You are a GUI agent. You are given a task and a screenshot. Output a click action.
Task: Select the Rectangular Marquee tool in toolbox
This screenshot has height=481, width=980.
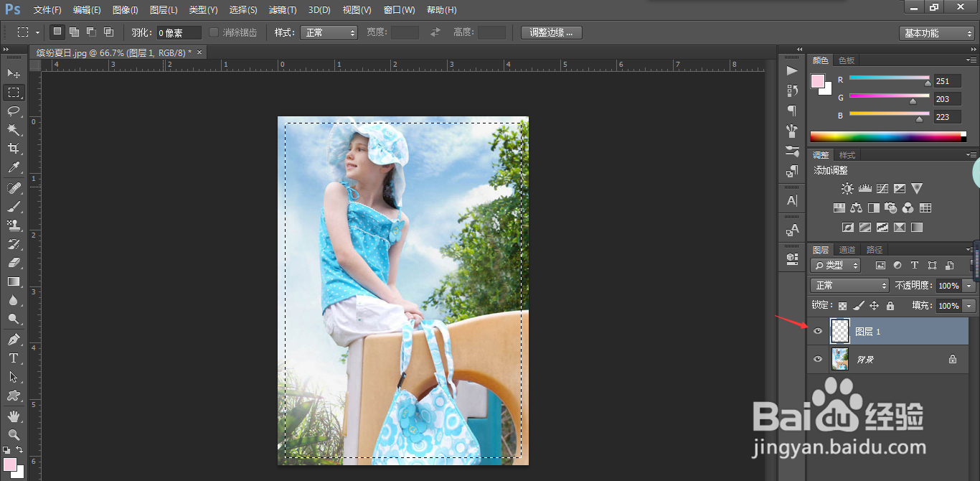(x=13, y=92)
